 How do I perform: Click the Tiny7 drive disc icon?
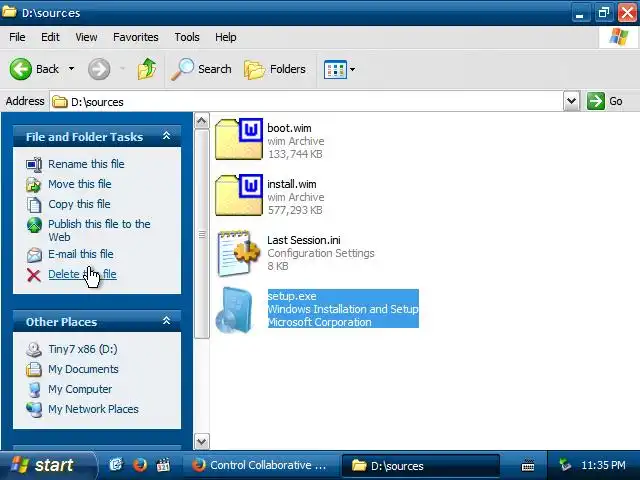click(34, 349)
